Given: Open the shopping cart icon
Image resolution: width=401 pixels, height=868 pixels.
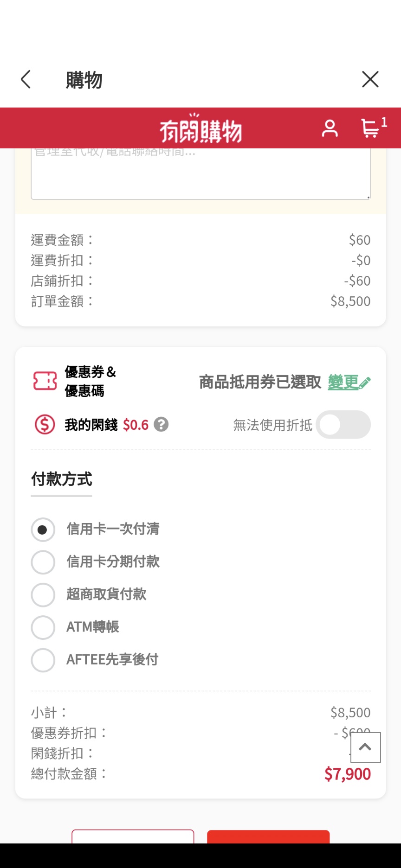Looking at the screenshot, I should click(370, 128).
